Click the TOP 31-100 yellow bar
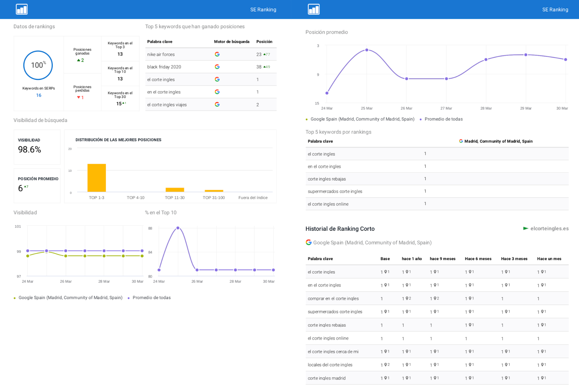579x392 pixels. point(214,191)
